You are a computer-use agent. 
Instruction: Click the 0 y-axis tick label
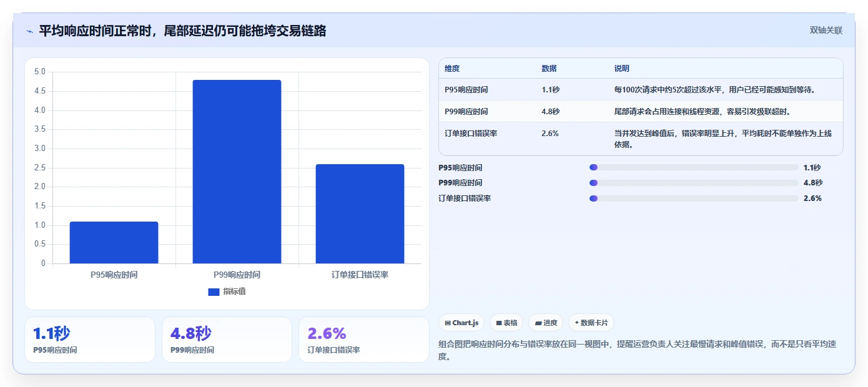point(44,263)
